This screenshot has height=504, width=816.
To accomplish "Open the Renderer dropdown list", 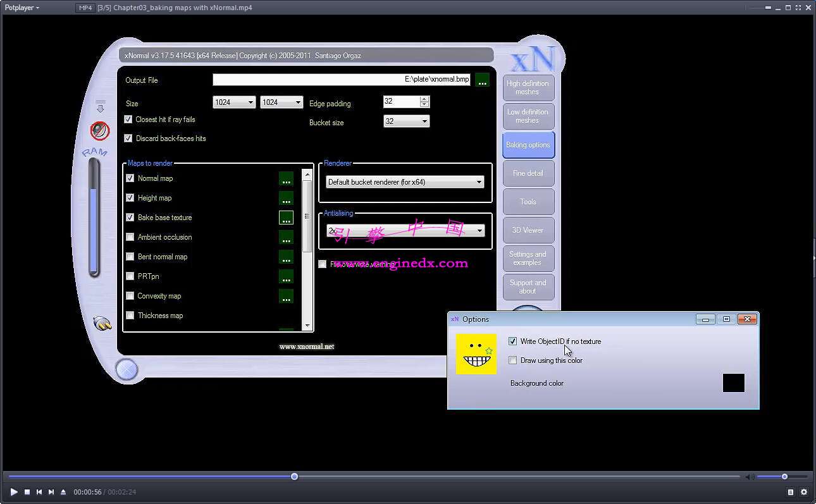I will (405, 182).
